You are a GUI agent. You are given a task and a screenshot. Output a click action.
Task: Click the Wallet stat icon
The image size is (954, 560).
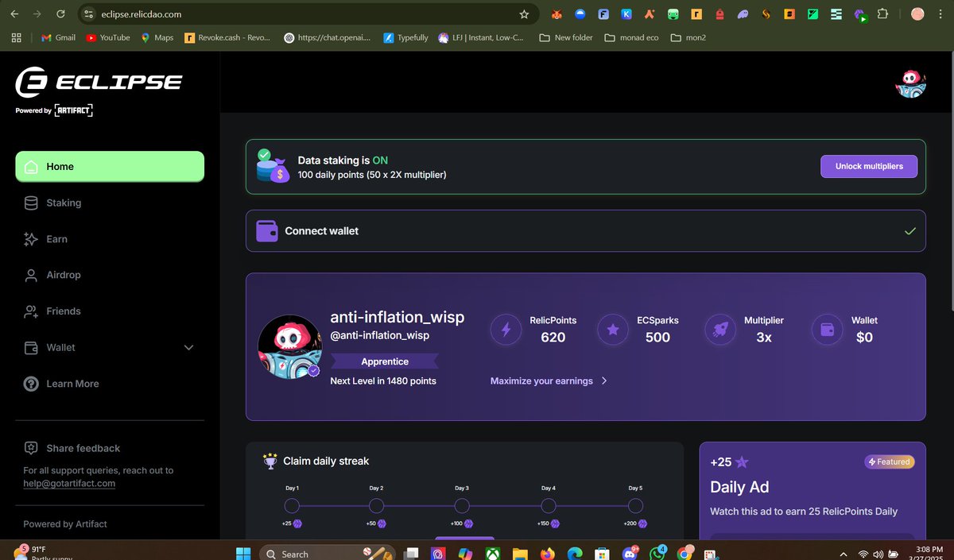click(827, 329)
